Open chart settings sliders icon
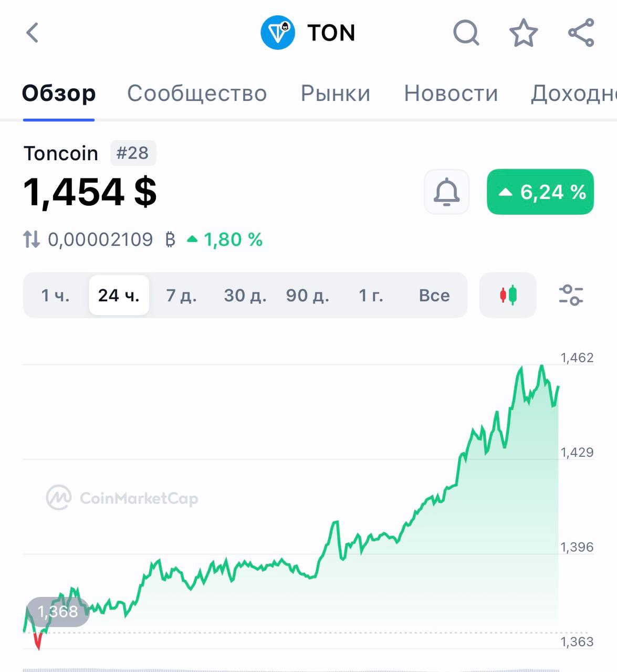Image resolution: width=617 pixels, height=672 pixels. (571, 295)
